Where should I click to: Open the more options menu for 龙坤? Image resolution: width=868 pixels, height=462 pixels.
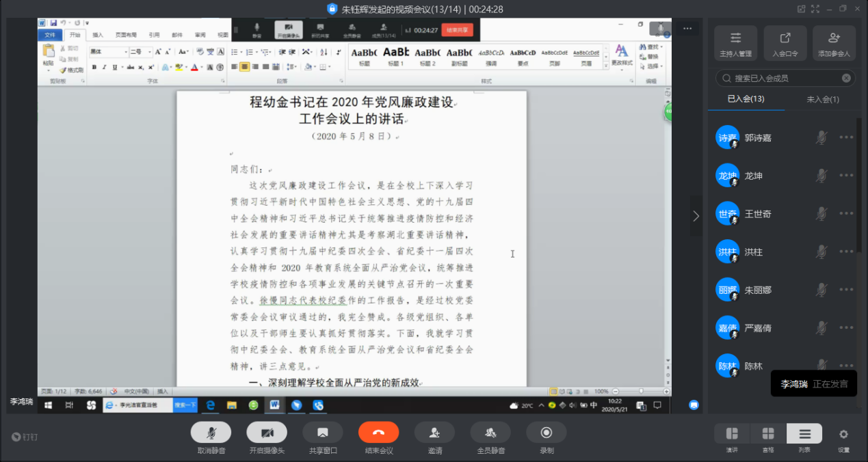(846, 176)
